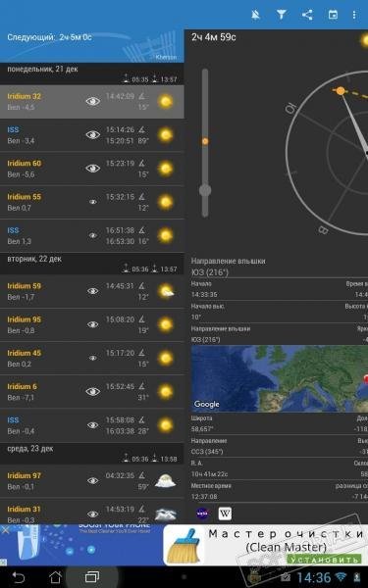Toggle eye icon for Iridium 45

coord(93,358)
